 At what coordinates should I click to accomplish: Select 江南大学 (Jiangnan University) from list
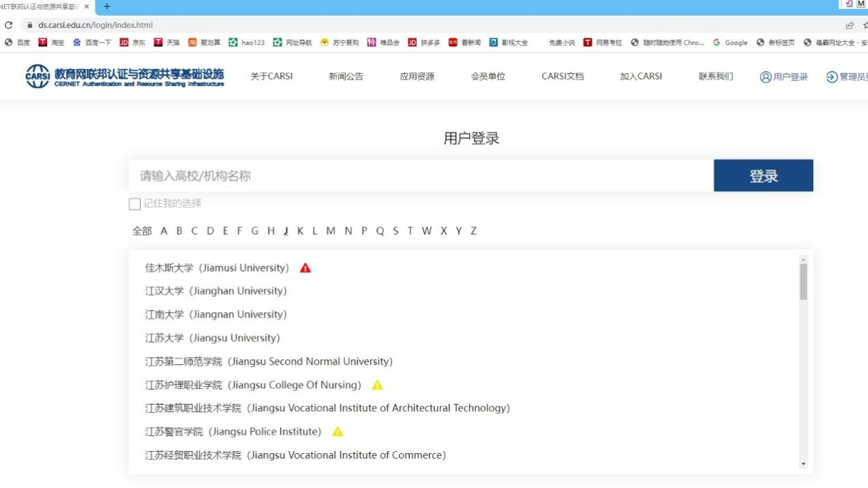pyautogui.click(x=215, y=314)
